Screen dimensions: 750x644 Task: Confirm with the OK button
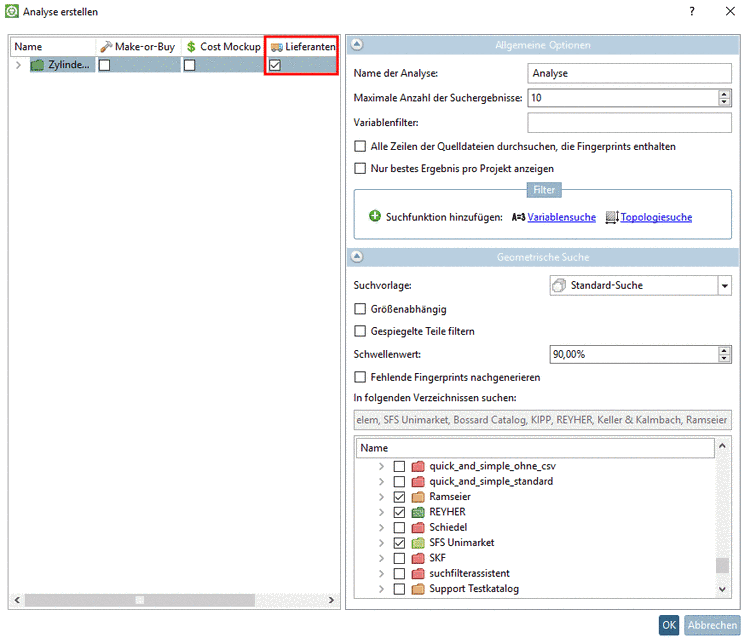[x=669, y=625]
